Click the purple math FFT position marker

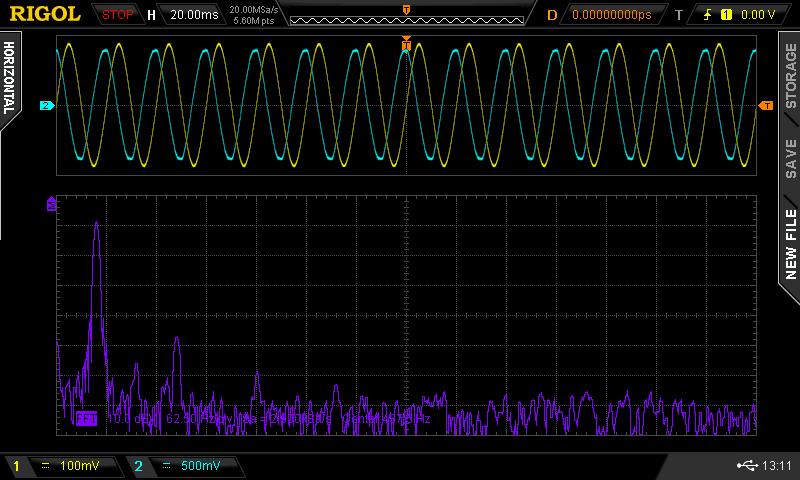click(51, 204)
